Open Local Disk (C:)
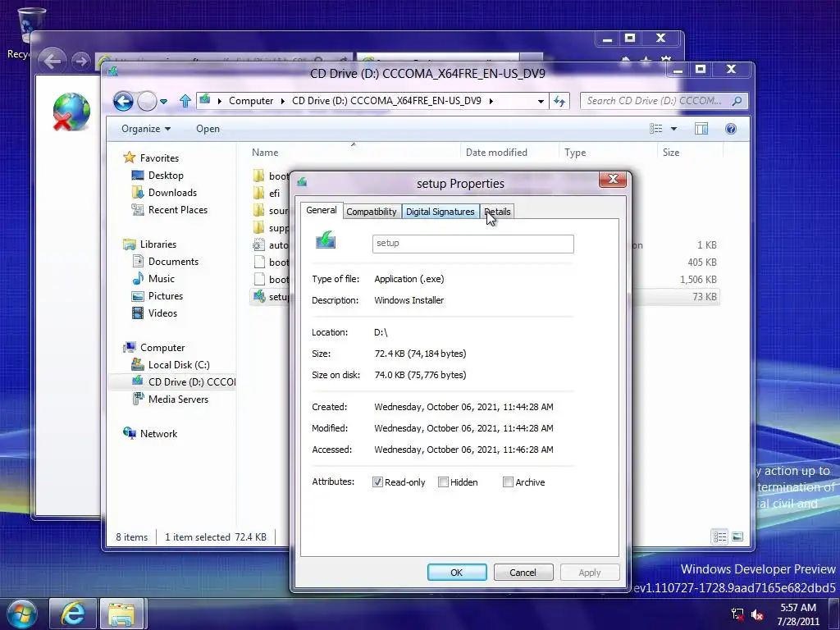This screenshot has height=630, width=840. tap(178, 364)
